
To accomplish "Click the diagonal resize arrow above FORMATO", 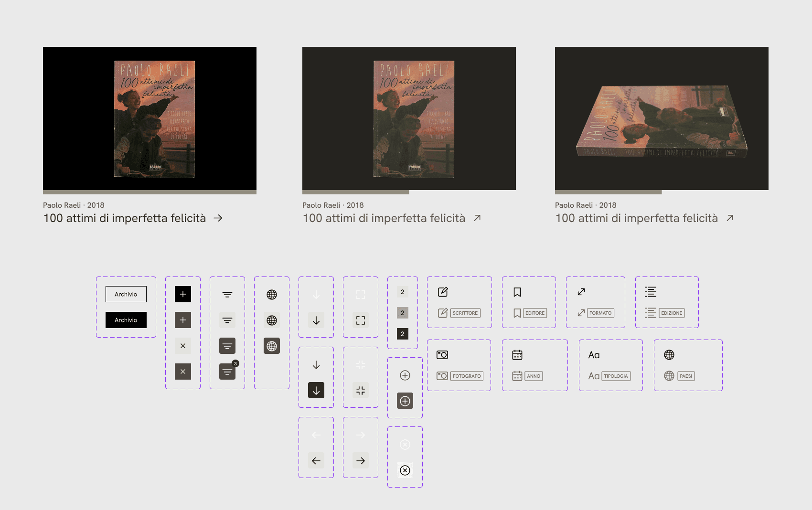I will [x=581, y=292].
